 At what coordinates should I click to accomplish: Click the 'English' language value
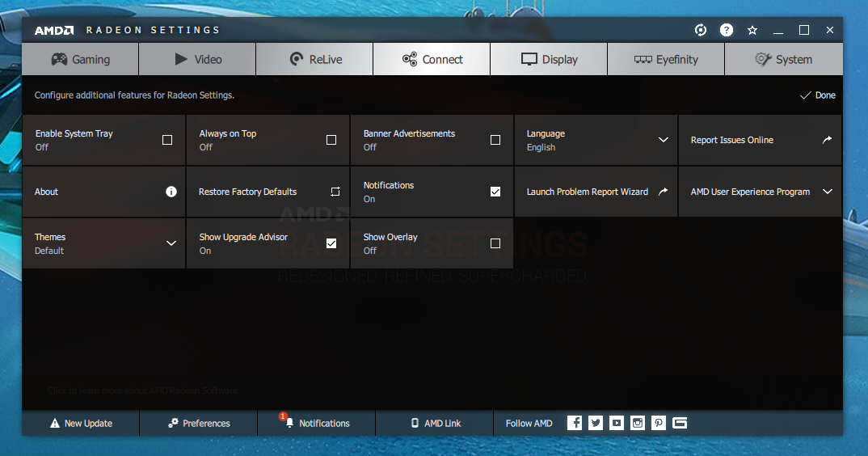541,147
